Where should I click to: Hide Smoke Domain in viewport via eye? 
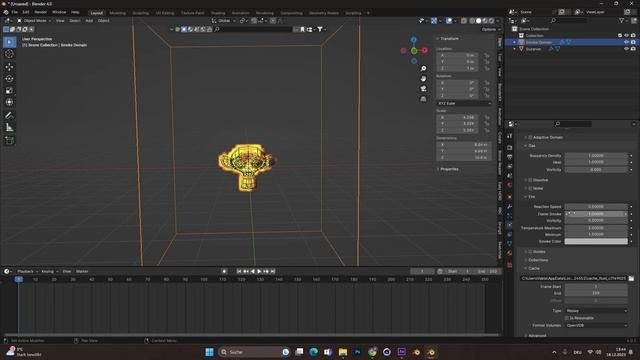[626, 42]
